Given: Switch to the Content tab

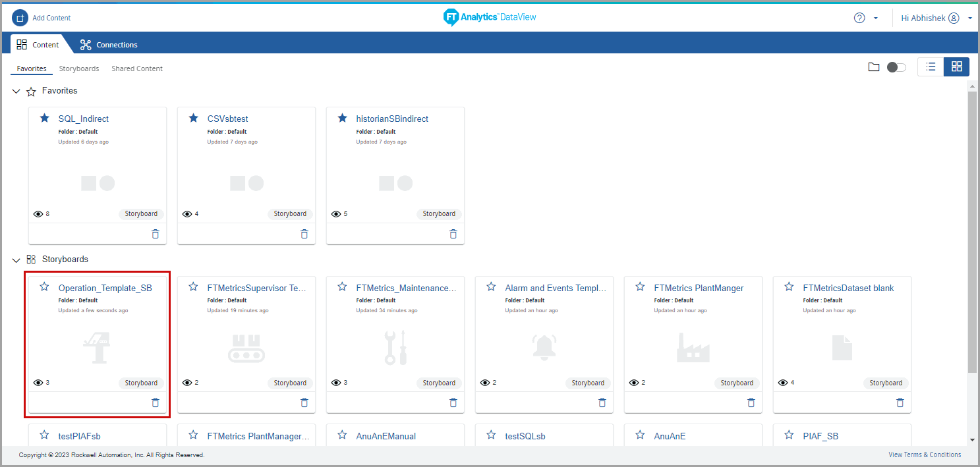Looking at the screenshot, I should coord(38,45).
